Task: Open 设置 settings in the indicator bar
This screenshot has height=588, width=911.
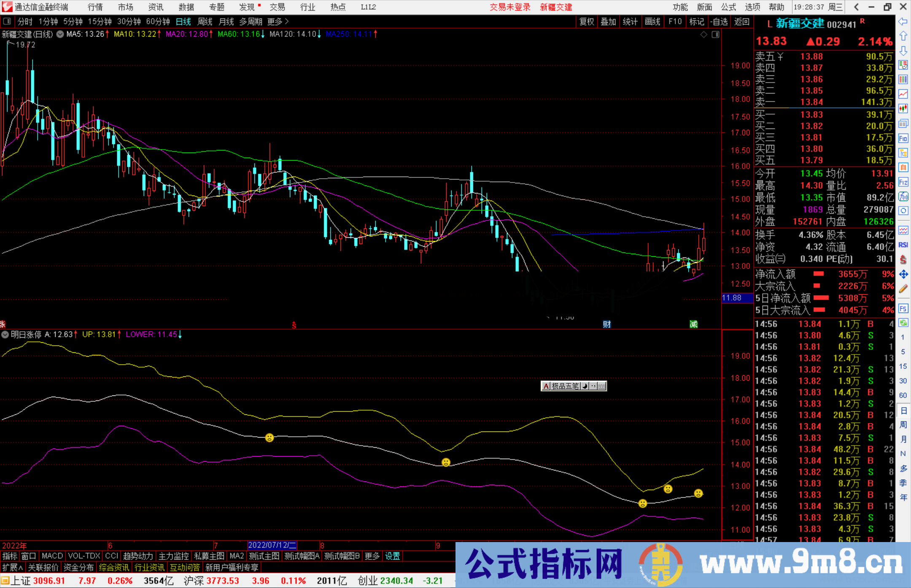Action: [392, 556]
